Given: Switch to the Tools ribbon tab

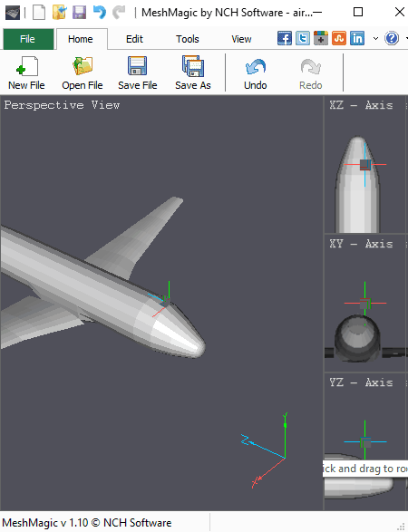Looking at the screenshot, I should point(188,39).
